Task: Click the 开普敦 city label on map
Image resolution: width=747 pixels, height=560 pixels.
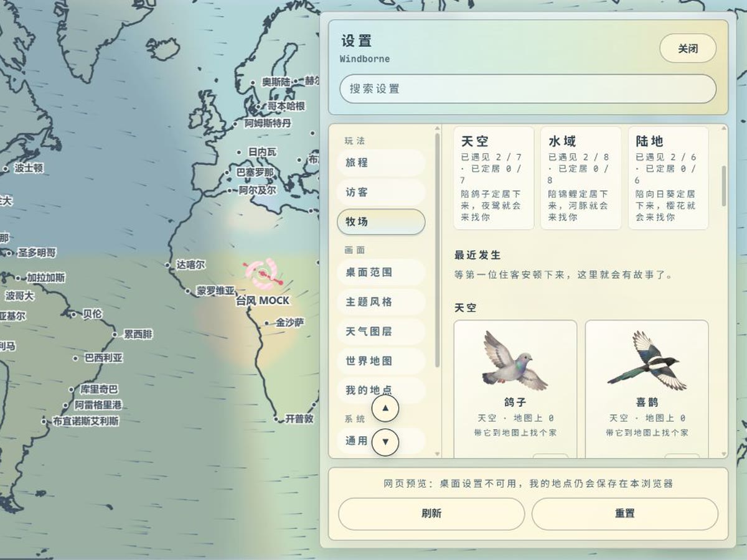Action: click(299, 419)
